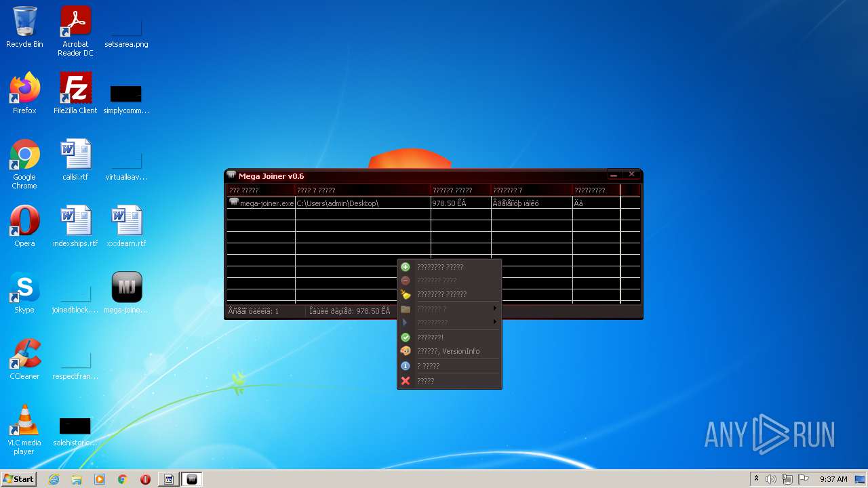Select the Skype desktop shortcut
Screen dimensions: 868x488
(24, 293)
